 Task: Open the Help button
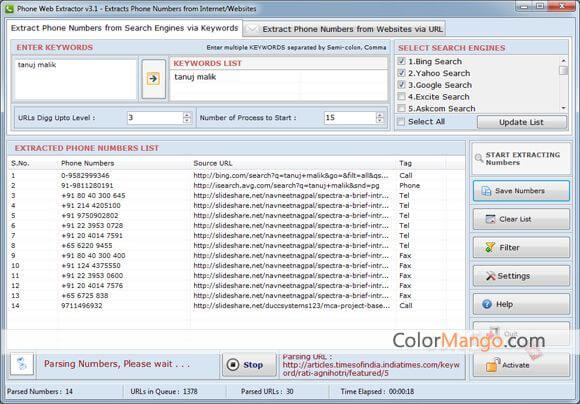pos(521,304)
